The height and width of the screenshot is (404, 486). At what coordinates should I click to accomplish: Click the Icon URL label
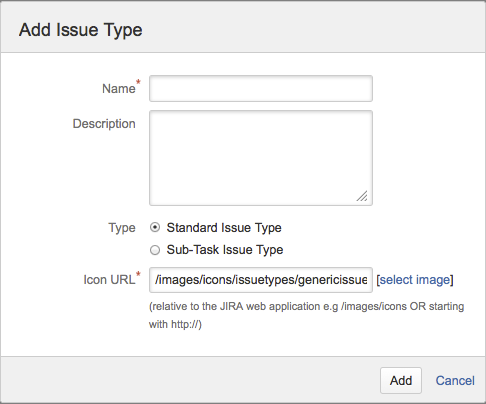coord(109,280)
